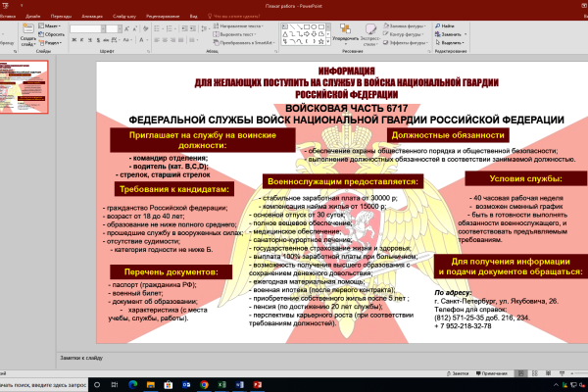Toggle underline (Ч) formatting

tap(90, 40)
